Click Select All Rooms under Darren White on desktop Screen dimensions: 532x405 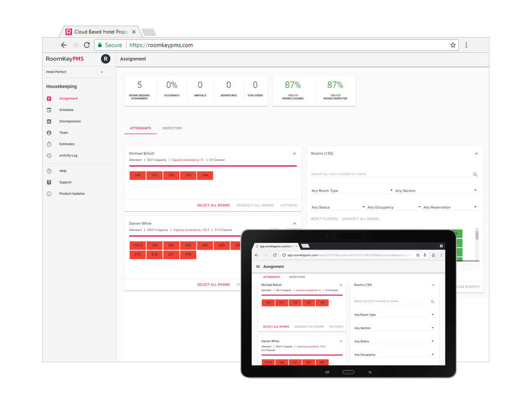[x=213, y=285]
